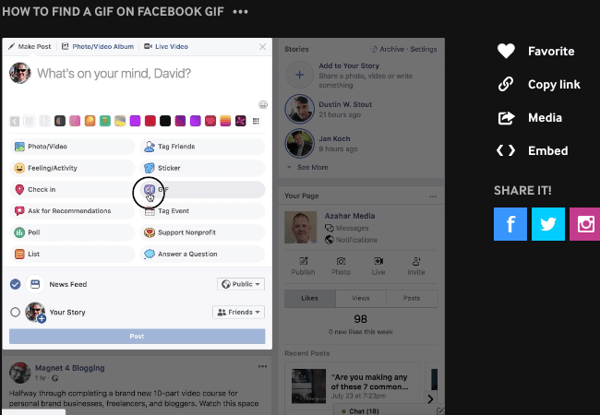Add to Your Story plus circle
600x415 pixels.
point(300,75)
